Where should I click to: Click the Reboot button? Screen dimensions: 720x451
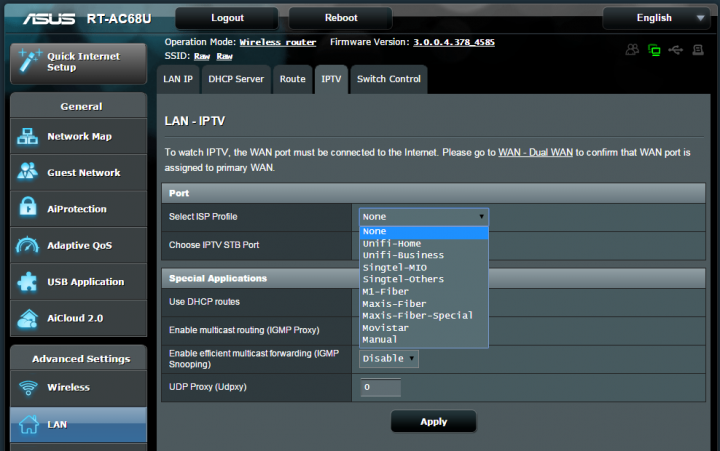click(x=341, y=18)
